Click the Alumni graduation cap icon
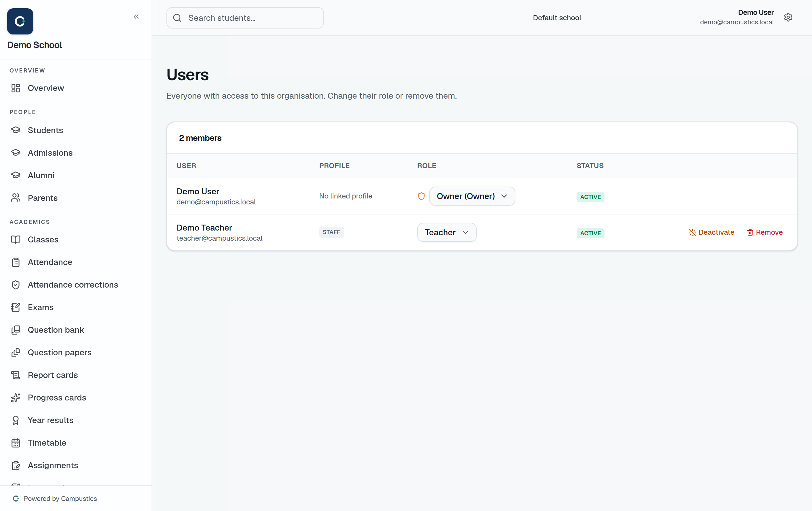The height and width of the screenshot is (511, 812). pyautogui.click(x=16, y=175)
